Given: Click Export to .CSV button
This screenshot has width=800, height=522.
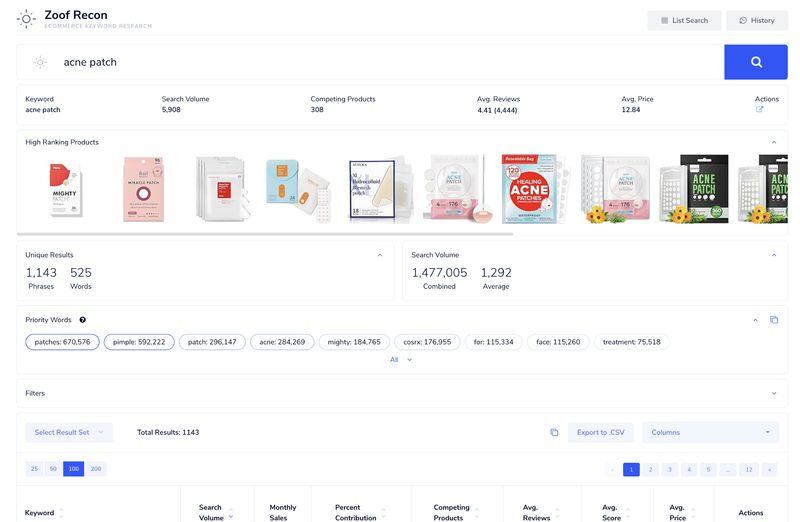Looking at the screenshot, I should tap(600, 432).
